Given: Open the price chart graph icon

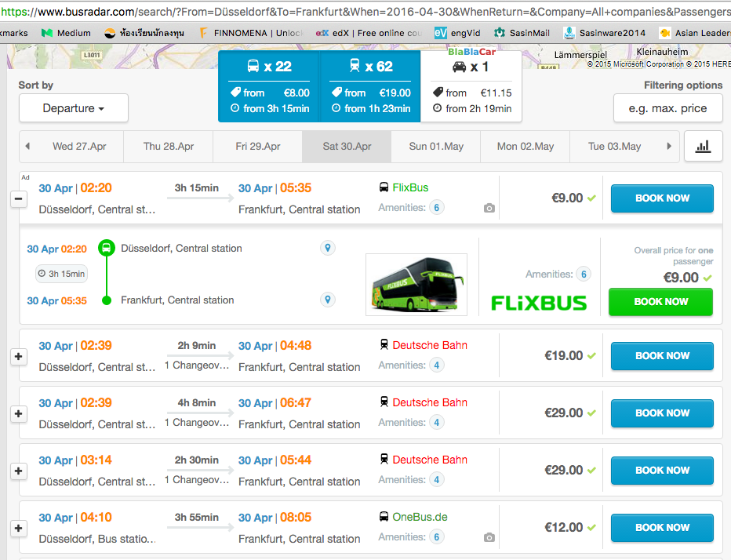Looking at the screenshot, I should (x=703, y=147).
